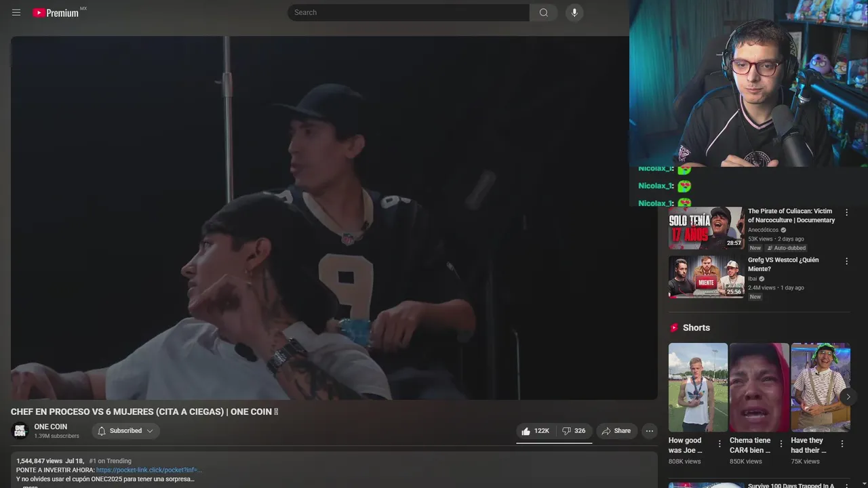This screenshot has width=868, height=488.
Task: Start voice search with microphone
Action: (574, 12)
